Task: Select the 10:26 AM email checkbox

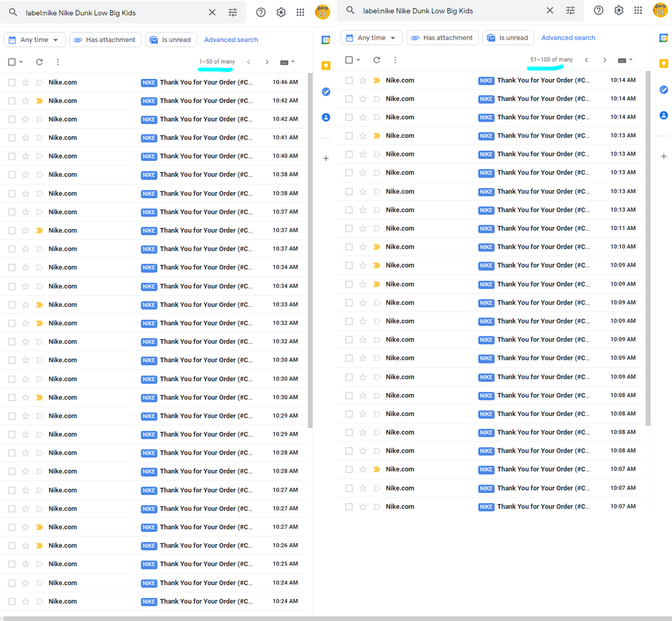Action: pyautogui.click(x=12, y=545)
